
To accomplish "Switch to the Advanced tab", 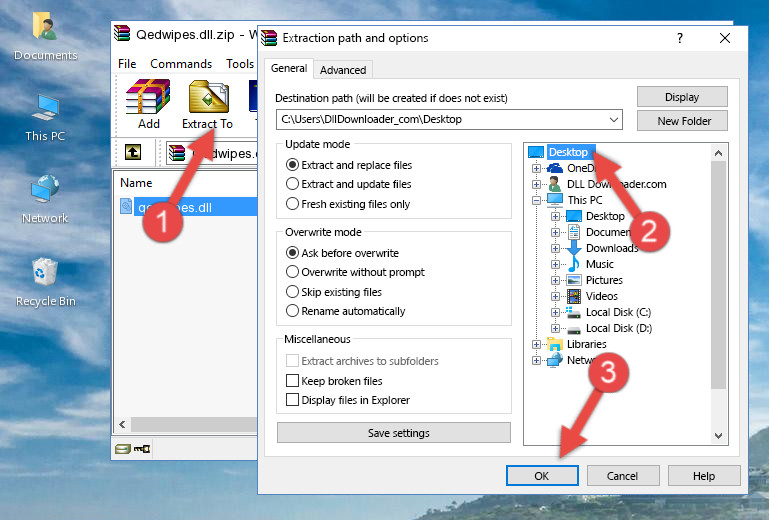I will pyautogui.click(x=343, y=70).
